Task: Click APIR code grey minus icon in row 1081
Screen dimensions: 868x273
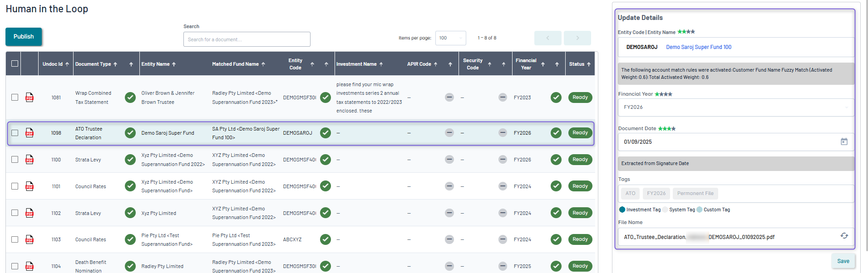Action: click(449, 97)
